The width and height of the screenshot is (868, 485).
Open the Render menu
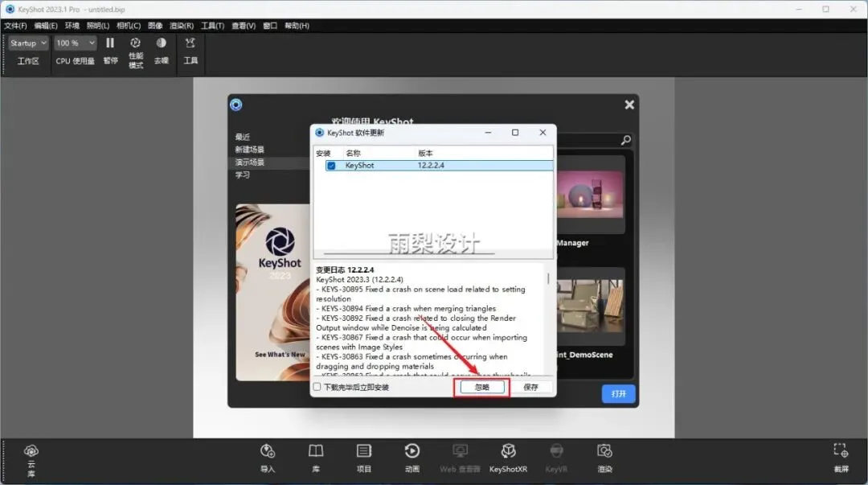(182, 26)
